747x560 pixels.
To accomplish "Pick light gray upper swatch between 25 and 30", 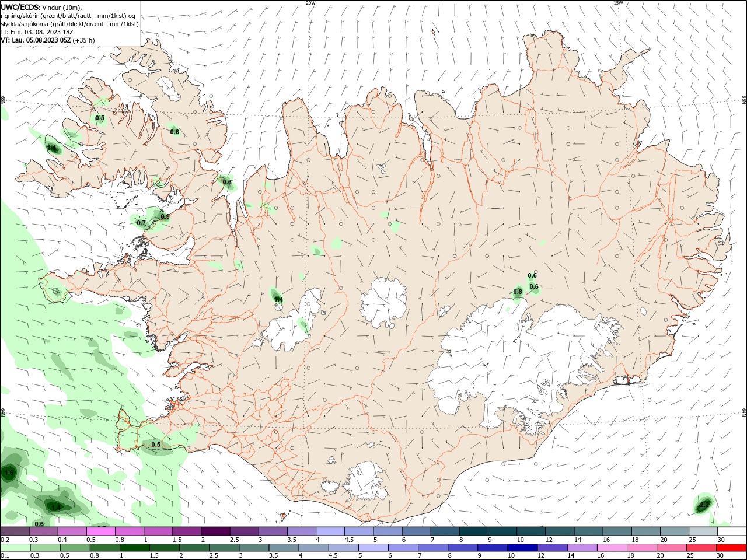I will tap(703, 531).
